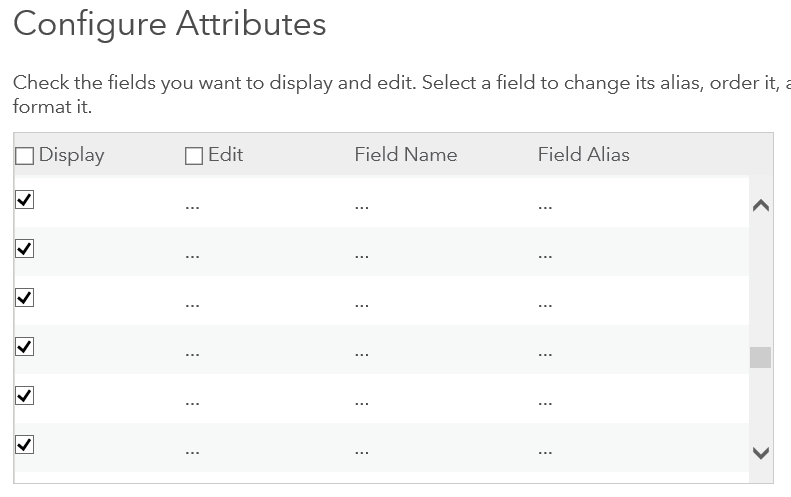Uncheck the second row's Display checkbox

(x=25, y=249)
